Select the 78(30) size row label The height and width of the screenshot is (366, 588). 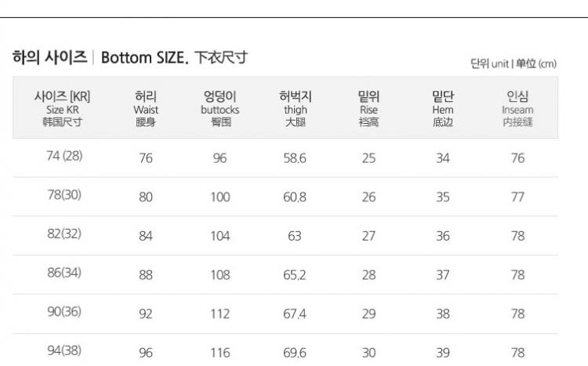coord(64,195)
